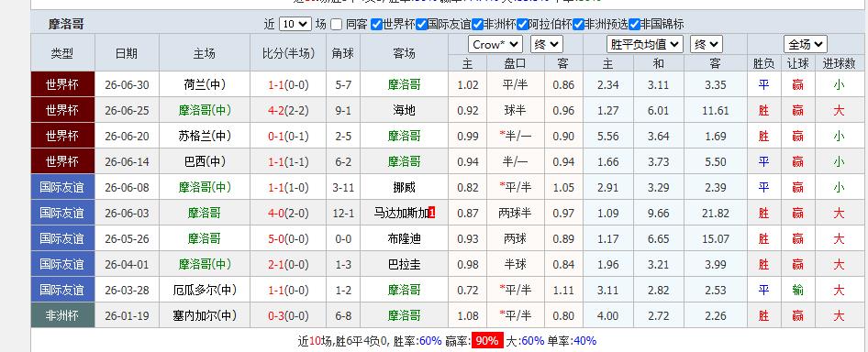Click the 苏格兰(中) home team link

(205, 137)
